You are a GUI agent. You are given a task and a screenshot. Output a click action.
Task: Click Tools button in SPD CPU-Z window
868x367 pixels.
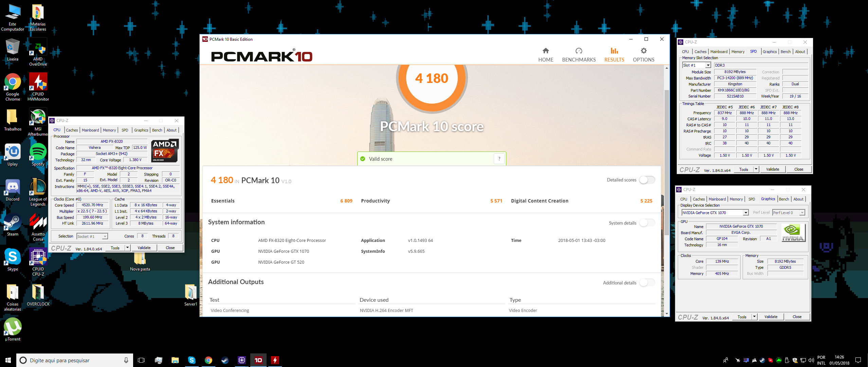tap(743, 169)
